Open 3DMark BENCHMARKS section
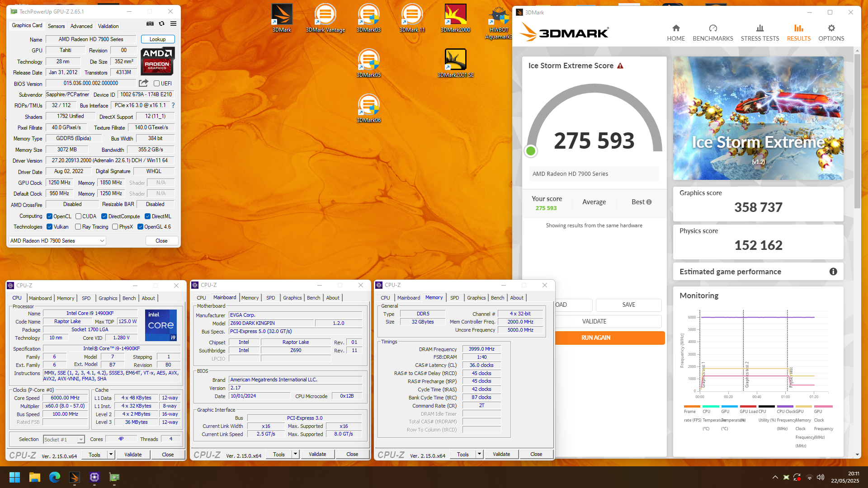 pos(713,33)
